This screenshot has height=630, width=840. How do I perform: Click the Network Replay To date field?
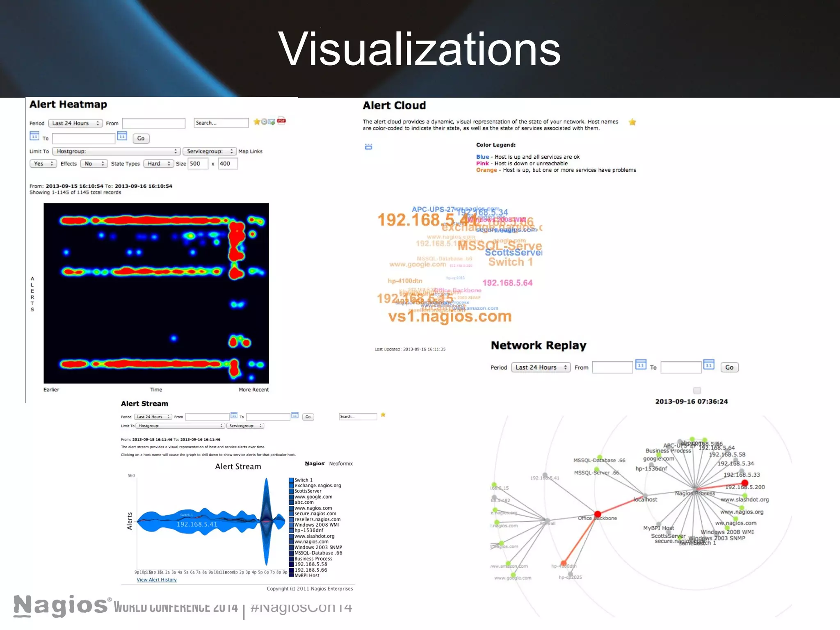pyautogui.click(x=681, y=367)
